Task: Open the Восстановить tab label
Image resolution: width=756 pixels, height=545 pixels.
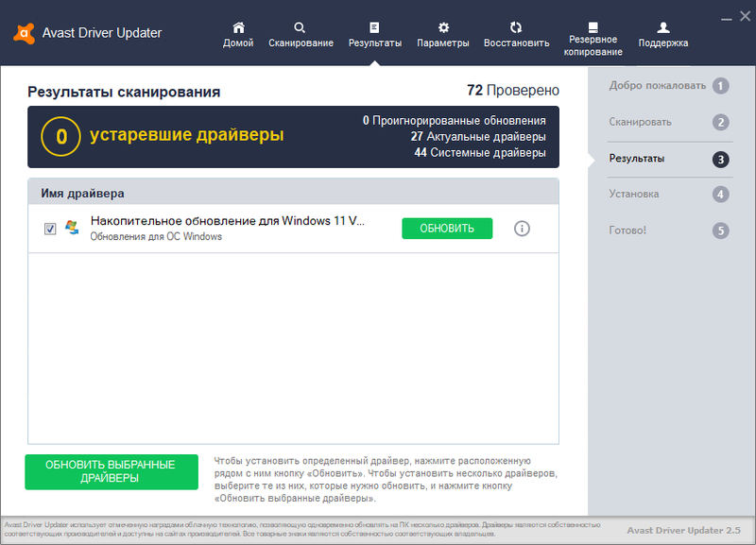Action: [x=516, y=43]
